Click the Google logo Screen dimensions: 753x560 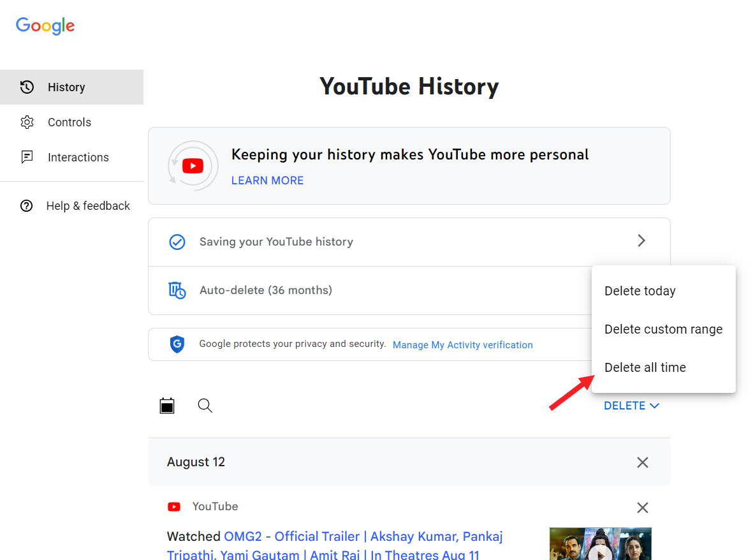pyautogui.click(x=45, y=26)
